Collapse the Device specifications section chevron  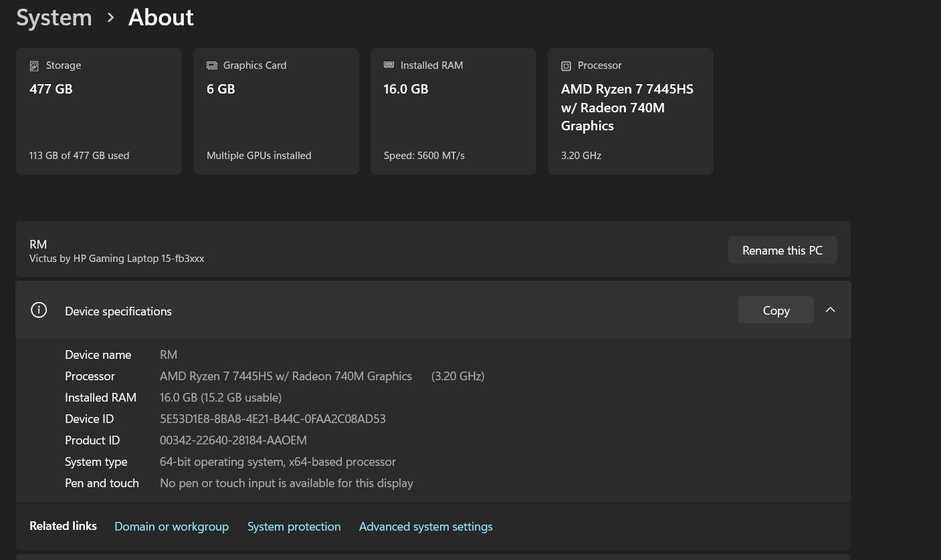831,310
